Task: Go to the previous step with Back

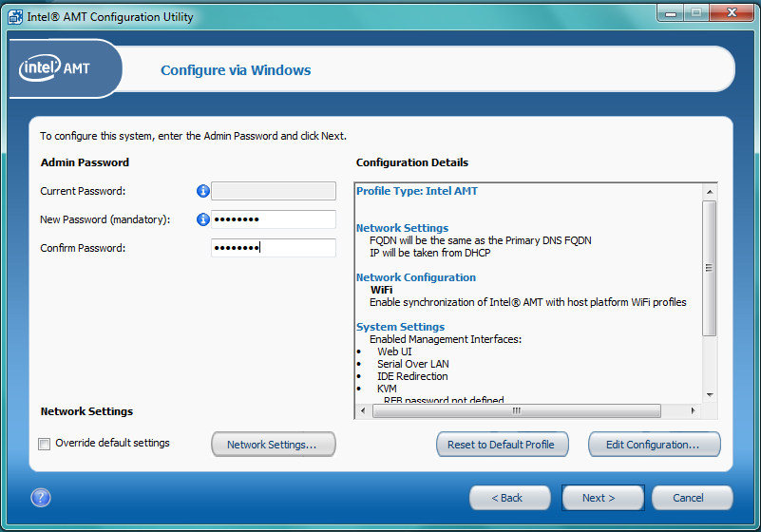Action: coord(509,498)
